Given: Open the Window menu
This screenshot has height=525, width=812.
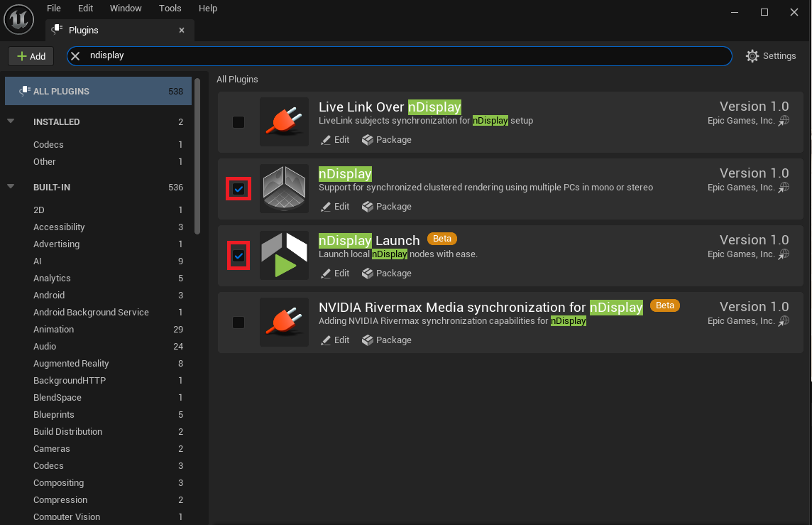Looking at the screenshot, I should pyautogui.click(x=126, y=9).
